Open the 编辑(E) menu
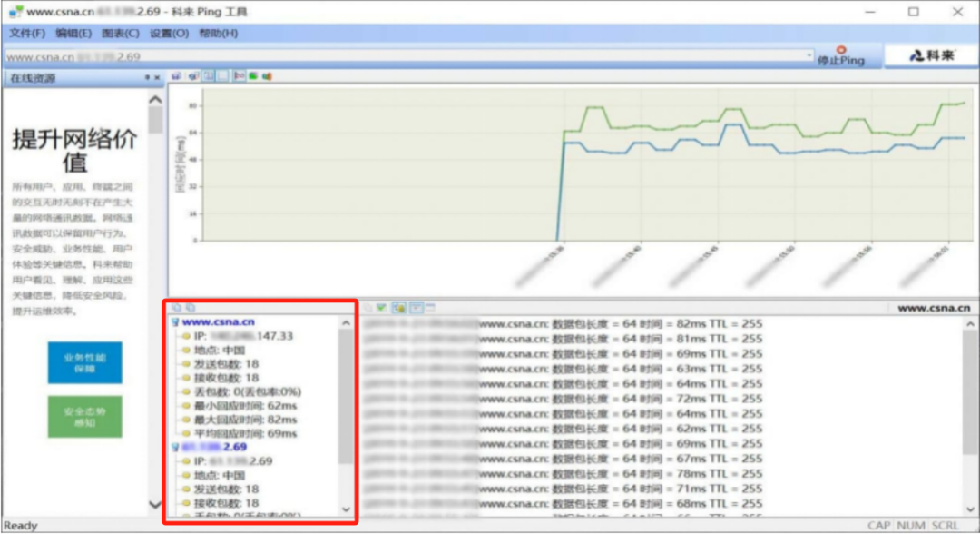The width and height of the screenshot is (980, 534). [73, 33]
